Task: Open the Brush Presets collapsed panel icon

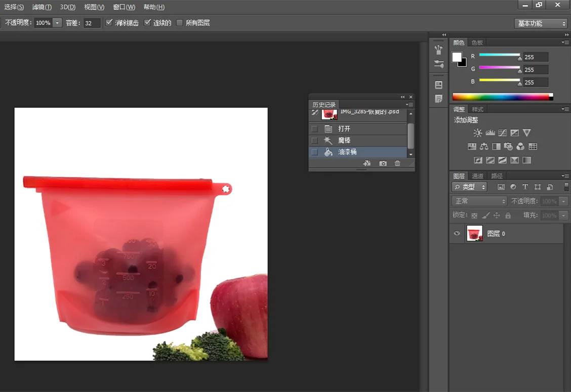Action: click(x=438, y=64)
